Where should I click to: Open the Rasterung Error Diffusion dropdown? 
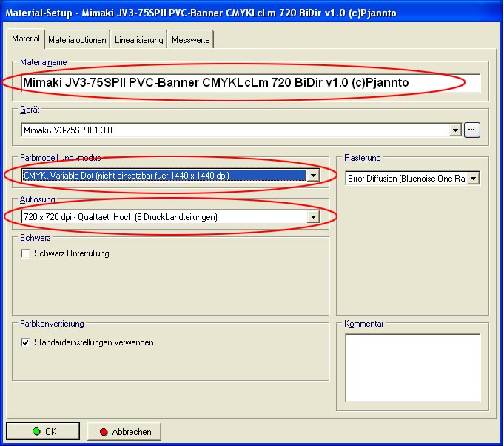click(474, 178)
